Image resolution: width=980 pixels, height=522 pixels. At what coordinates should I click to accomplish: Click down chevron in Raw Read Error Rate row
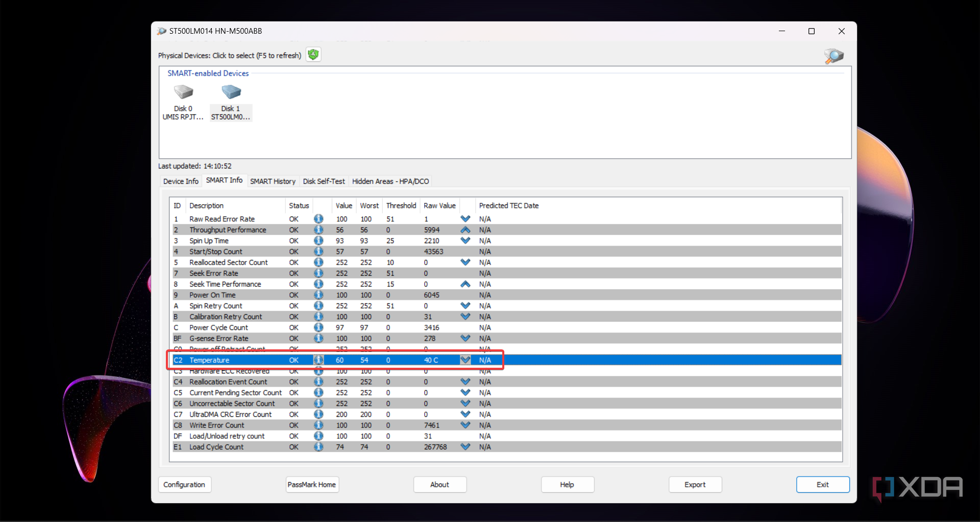(x=465, y=219)
